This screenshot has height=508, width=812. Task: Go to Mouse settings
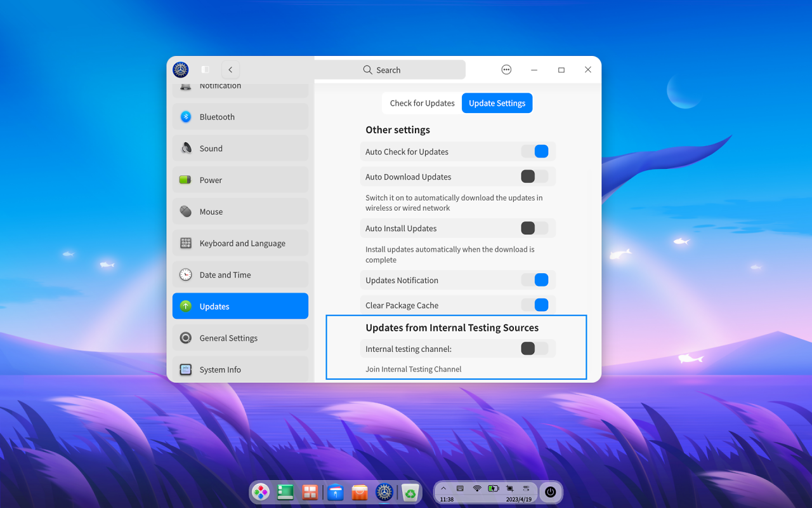coord(240,211)
